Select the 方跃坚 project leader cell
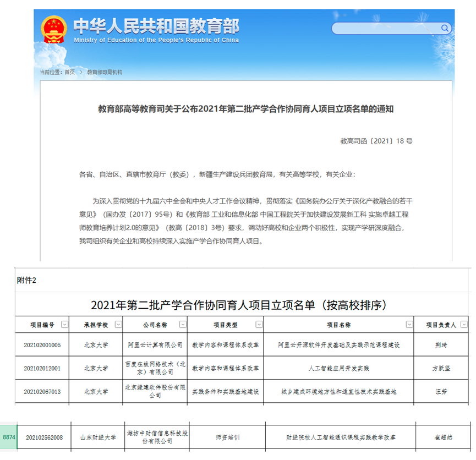This screenshot has height=460, width=476. (441, 368)
